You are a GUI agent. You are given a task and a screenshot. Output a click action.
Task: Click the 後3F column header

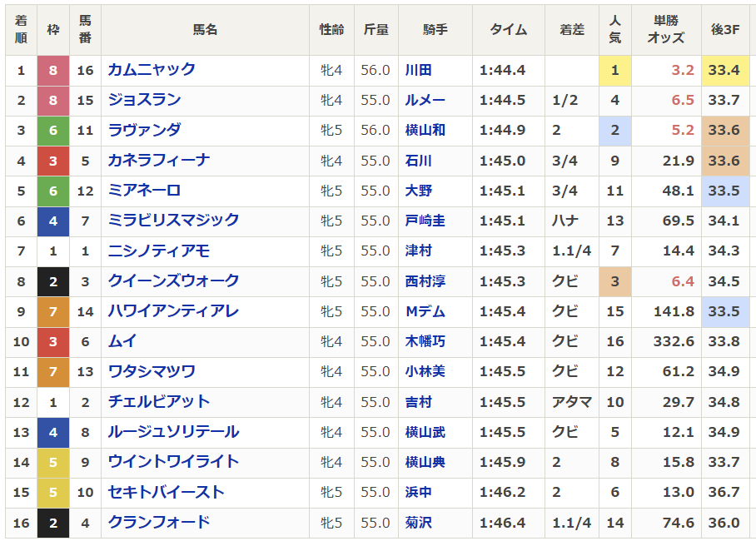pos(725,30)
